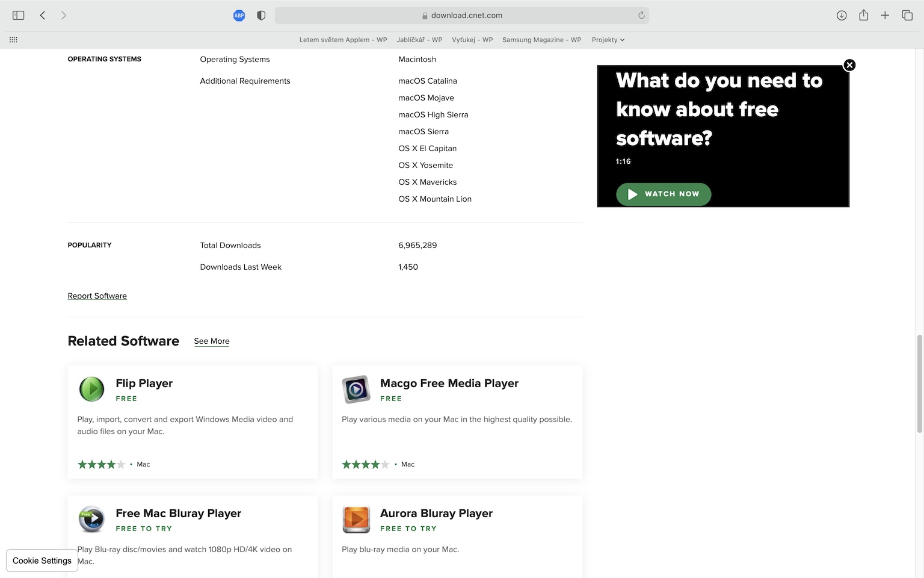Click the Downloads Last Week label
Image resolution: width=924 pixels, height=578 pixels.
coord(241,267)
